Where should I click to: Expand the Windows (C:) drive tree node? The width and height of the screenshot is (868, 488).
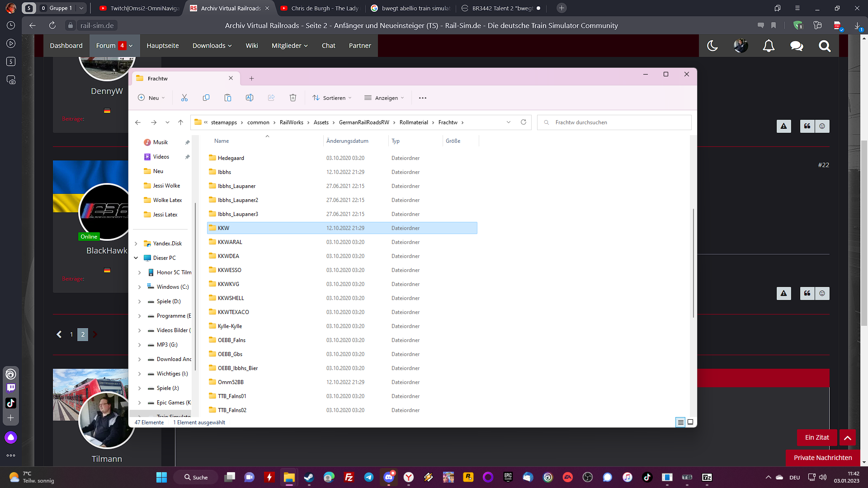[x=139, y=287]
